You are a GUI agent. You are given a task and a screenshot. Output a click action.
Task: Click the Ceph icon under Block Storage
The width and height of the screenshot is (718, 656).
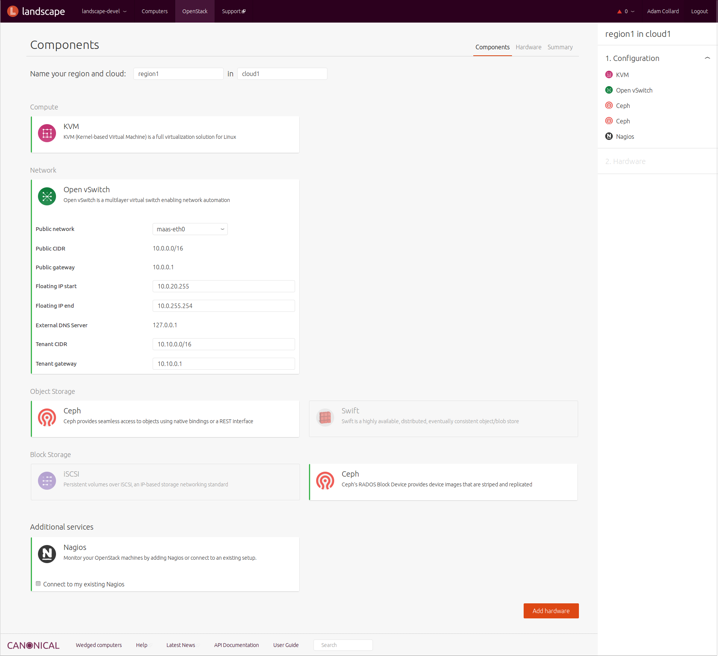click(325, 481)
